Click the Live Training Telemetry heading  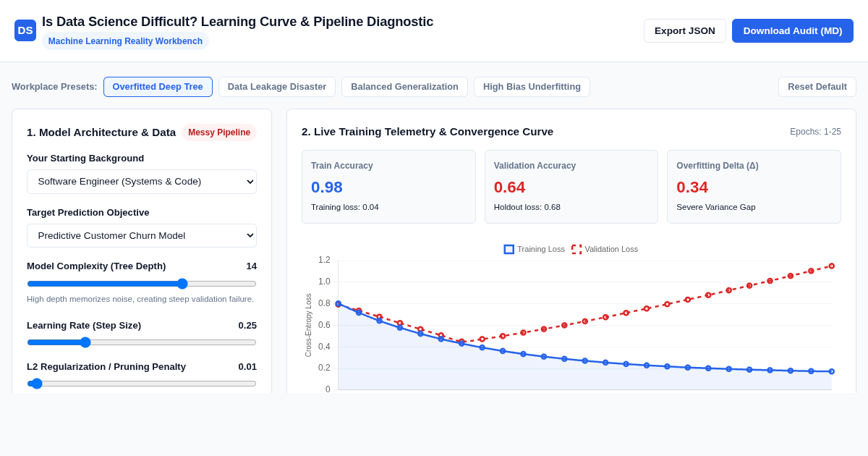[427, 131]
